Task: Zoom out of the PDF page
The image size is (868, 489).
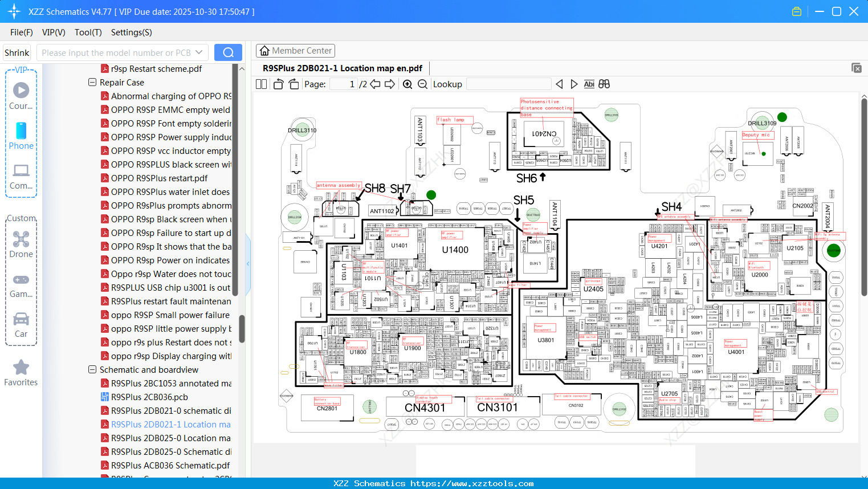Action: 423,84
